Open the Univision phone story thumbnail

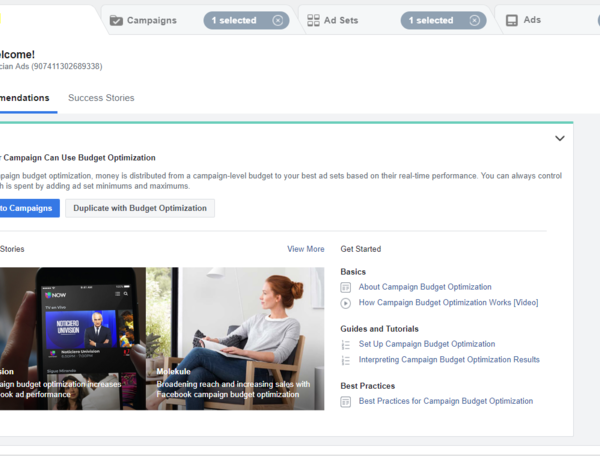click(x=70, y=337)
